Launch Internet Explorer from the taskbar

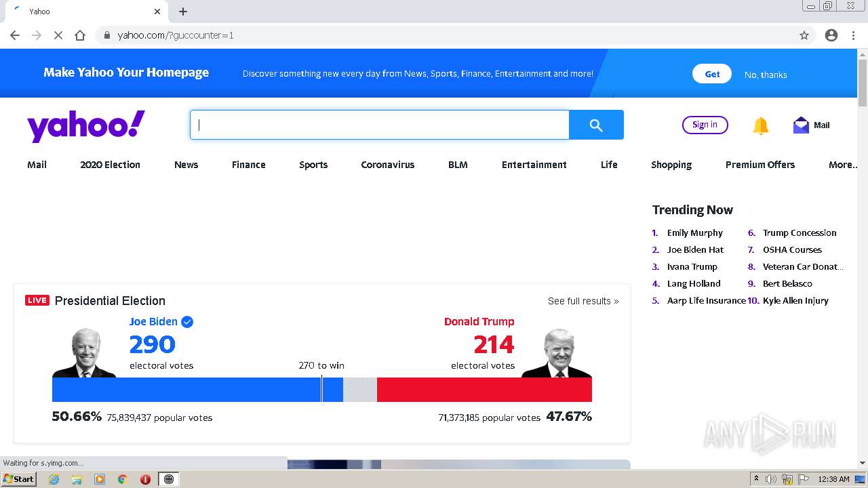[54, 479]
